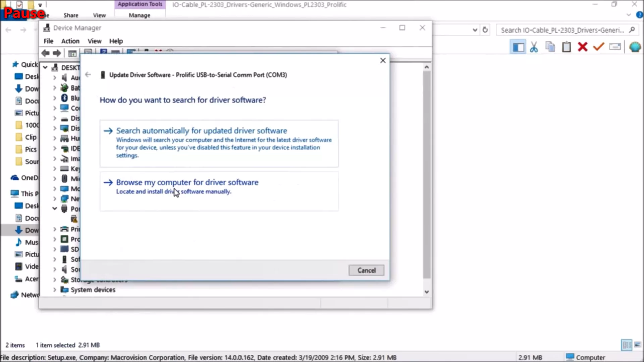This screenshot has width=644, height=362.
Task: Click the Device Manager vertical scrollbar thumb
Action: (427, 174)
